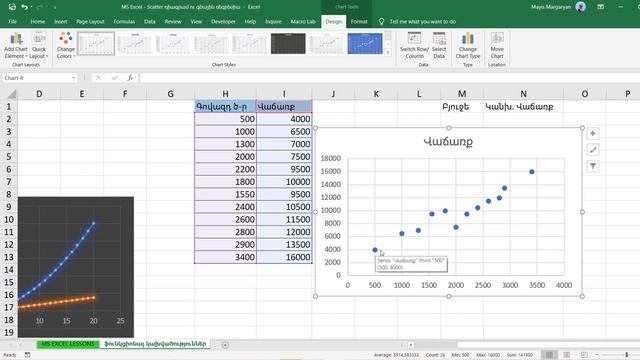Click the dark glowing line chart
The height and width of the screenshot is (360, 640).
(76, 267)
